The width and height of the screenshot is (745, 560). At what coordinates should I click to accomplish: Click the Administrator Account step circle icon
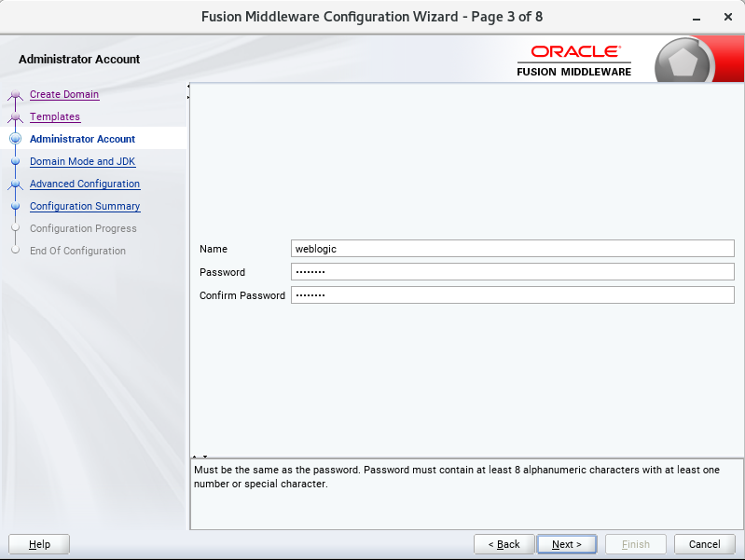[15, 140]
